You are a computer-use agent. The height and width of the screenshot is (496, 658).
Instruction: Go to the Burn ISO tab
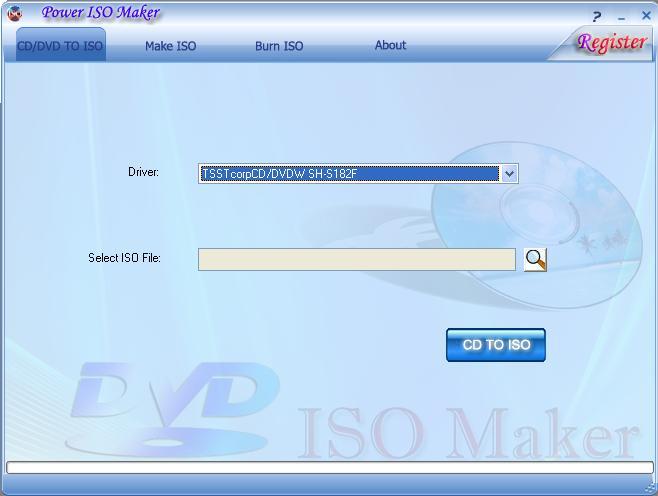tap(279, 46)
